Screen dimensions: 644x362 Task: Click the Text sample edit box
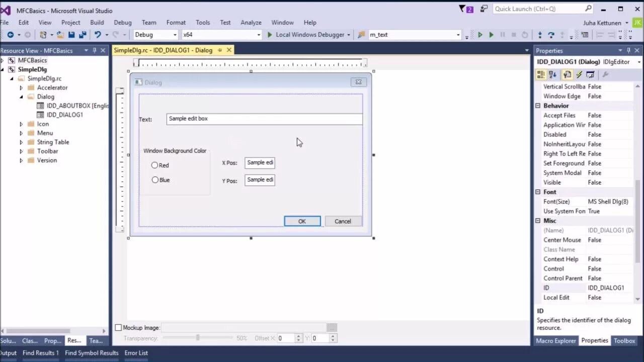coord(264,119)
